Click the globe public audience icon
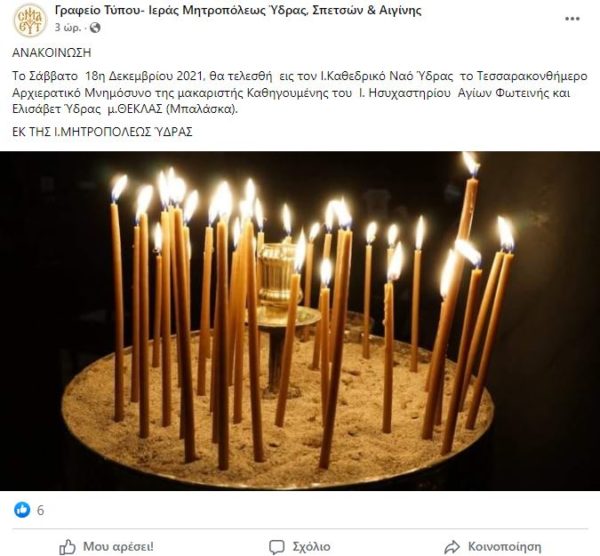Image resolution: width=600 pixels, height=556 pixels. pyautogui.click(x=95, y=28)
